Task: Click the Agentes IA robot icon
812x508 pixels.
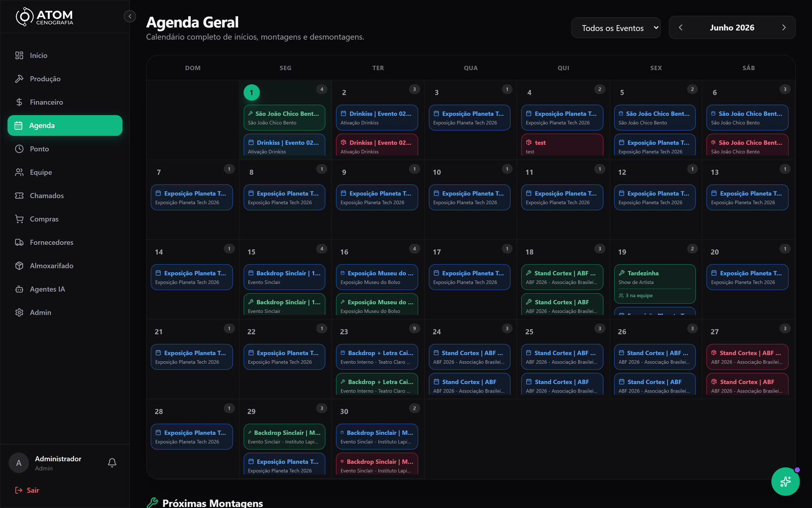Action: click(19, 289)
